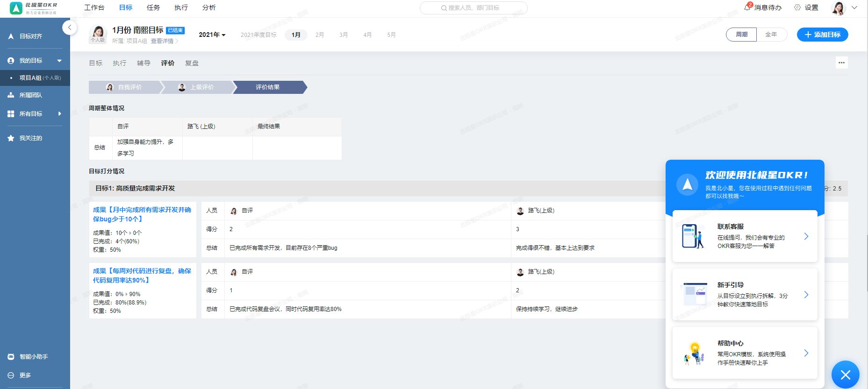Expand the 所有目标 arrow
The image size is (868, 389).
pos(59,113)
